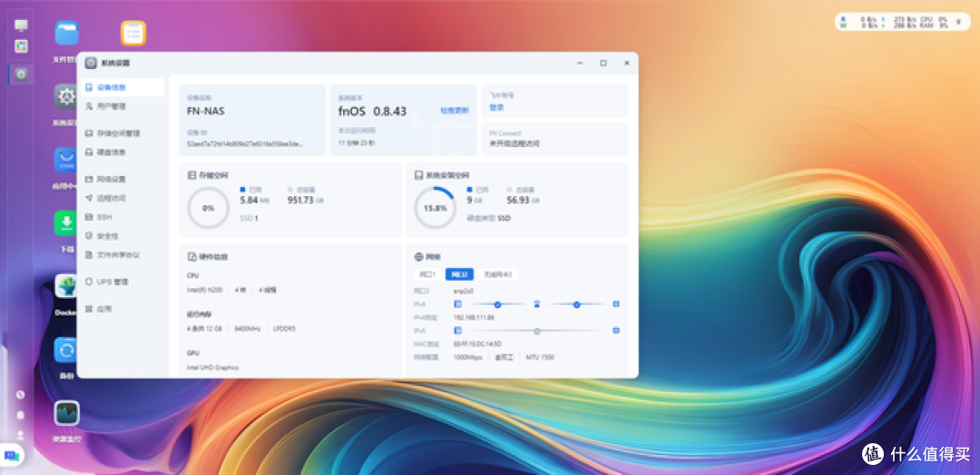The height and width of the screenshot is (475, 980).
Task: Open 文件共享协议 in settings sidebar
Action: [122, 255]
